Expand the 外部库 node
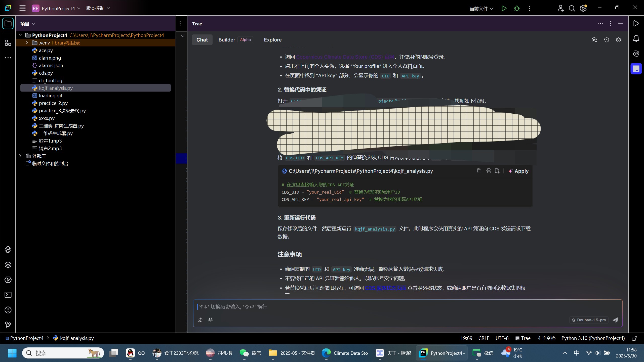The height and width of the screenshot is (362, 644). tap(20, 156)
